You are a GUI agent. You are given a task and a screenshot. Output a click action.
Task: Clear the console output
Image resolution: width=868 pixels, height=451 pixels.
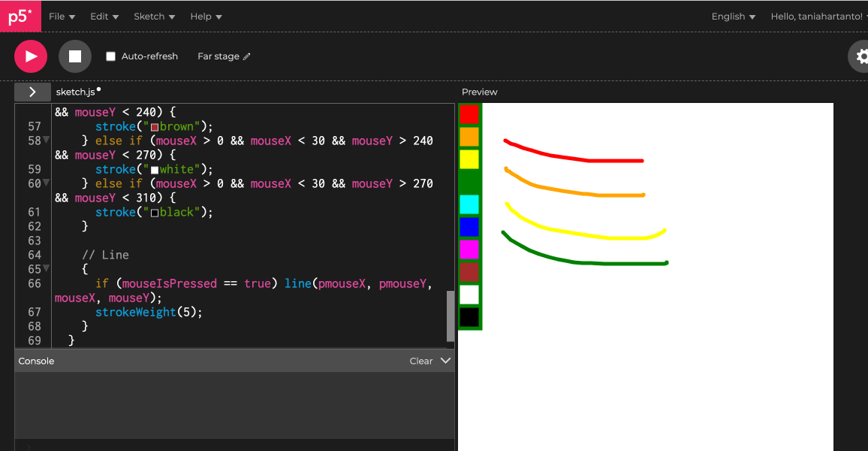420,361
